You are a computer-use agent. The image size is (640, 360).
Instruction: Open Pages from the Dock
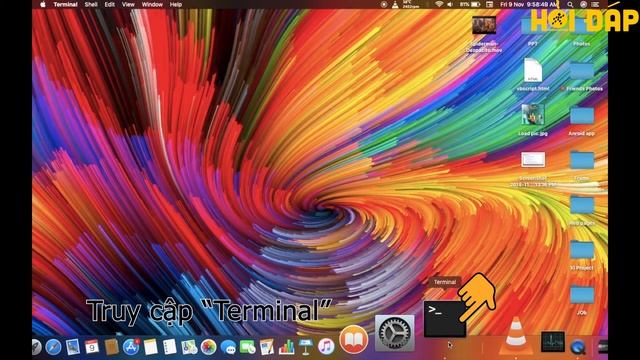click(267, 347)
